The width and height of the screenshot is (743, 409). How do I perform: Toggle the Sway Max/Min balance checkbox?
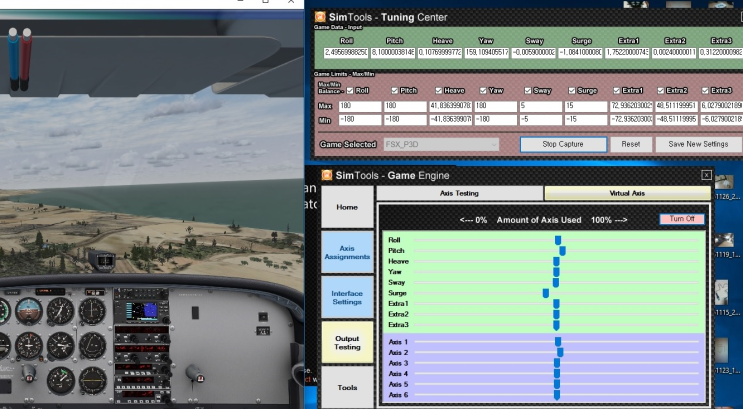(527, 91)
